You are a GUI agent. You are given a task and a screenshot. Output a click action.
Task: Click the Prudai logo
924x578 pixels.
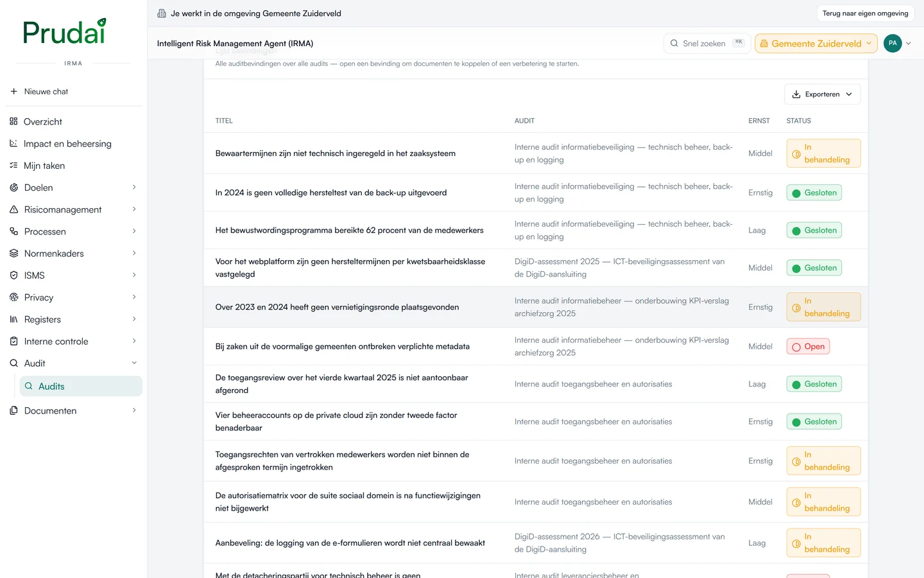coord(64,32)
